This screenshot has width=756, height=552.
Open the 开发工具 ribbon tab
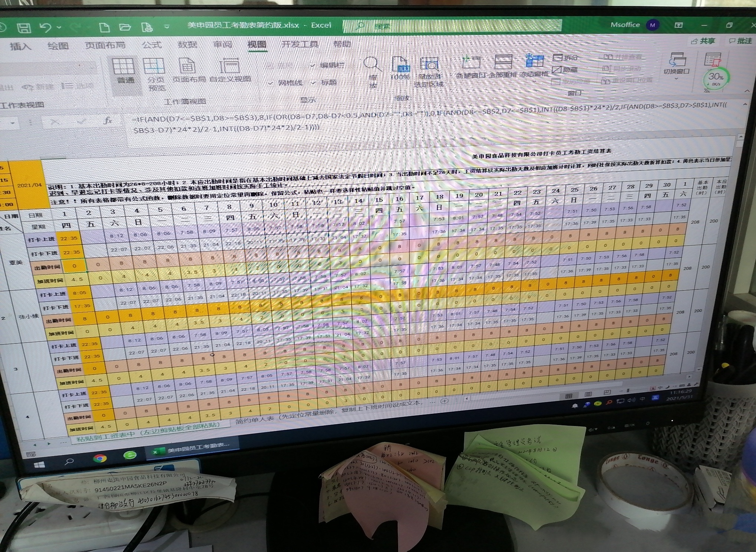(x=300, y=44)
